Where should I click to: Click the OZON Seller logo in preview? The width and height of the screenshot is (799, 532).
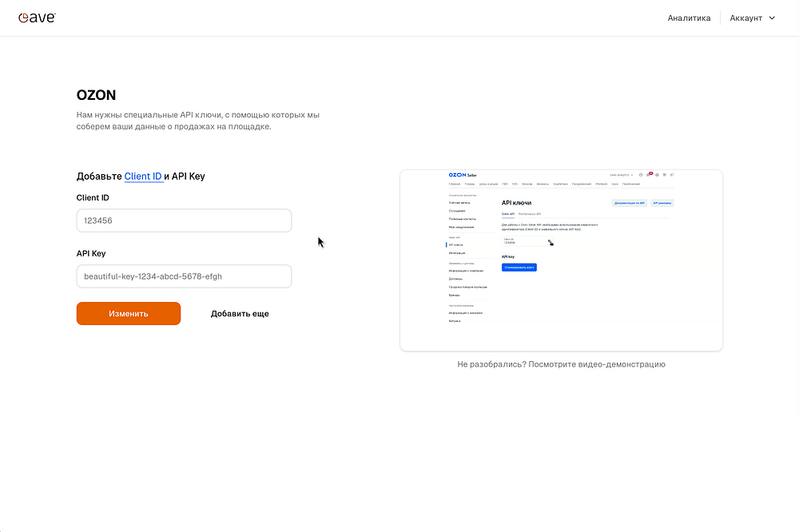click(x=463, y=174)
